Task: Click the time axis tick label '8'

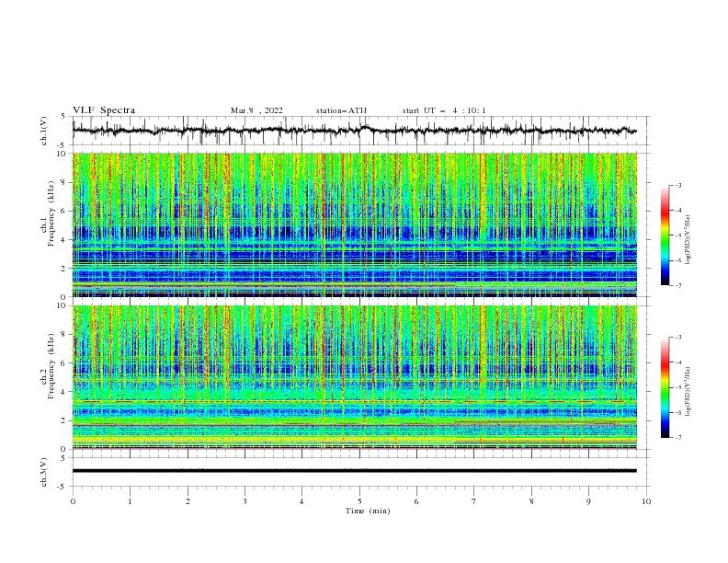Action: click(x=531, y=501)
